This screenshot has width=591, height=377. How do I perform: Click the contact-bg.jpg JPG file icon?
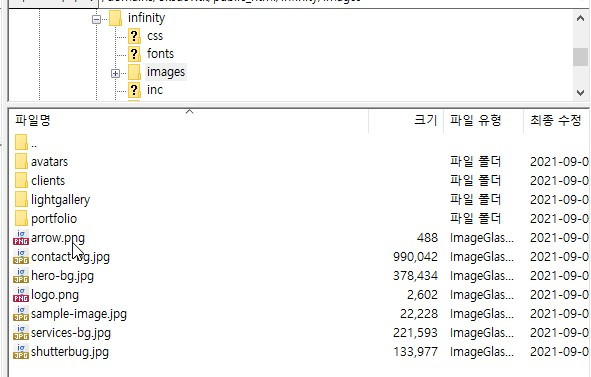tap(21, 257)
